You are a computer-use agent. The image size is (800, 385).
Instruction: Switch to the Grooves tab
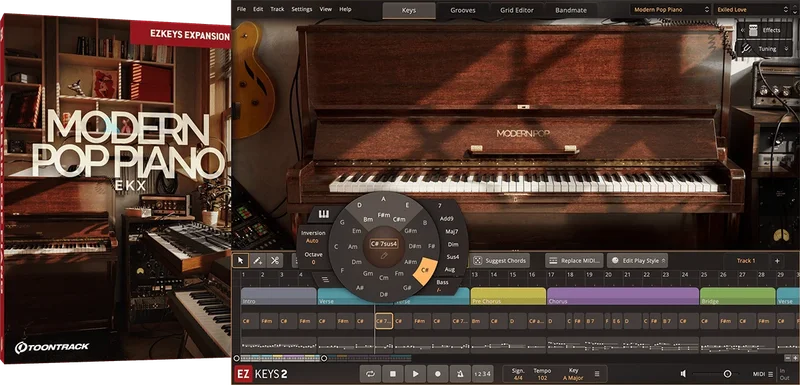pyautogui.click(x=463, y=10)
